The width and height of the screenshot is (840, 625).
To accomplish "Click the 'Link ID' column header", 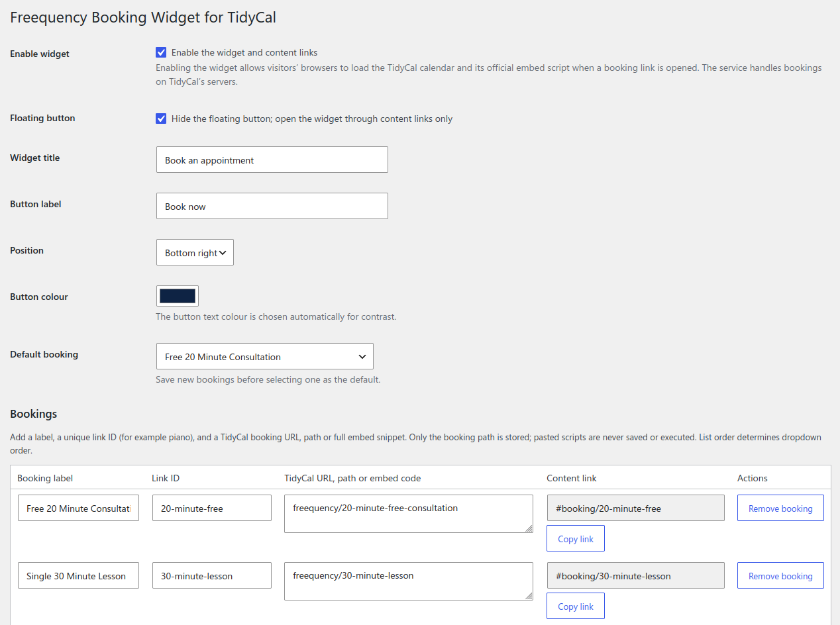I will coord(166,478).
